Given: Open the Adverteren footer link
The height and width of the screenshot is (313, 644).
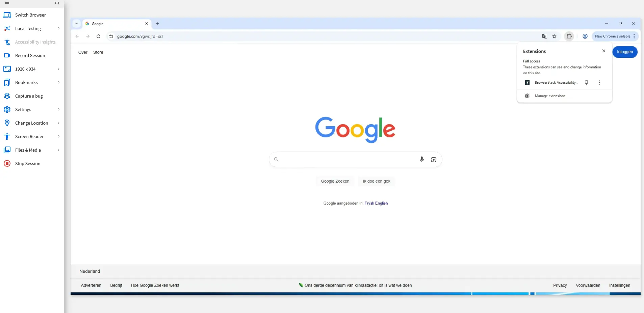Looking at the screenshot, I should (x=91, y=285).
